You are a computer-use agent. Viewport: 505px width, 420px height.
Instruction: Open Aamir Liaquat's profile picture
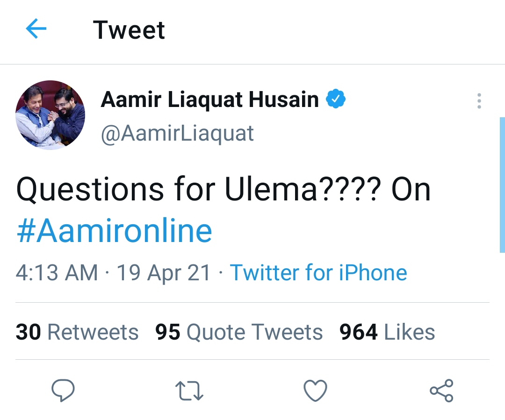click(x=50, y=115)
